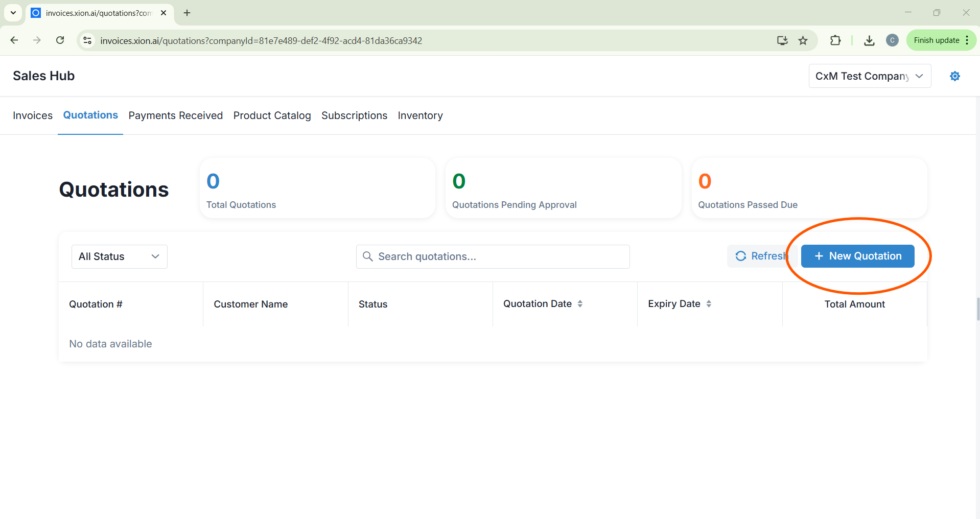The width and height of the screenshot is (980, 519).
Task: View site information icon beside URL
Action: pos(87,40)
